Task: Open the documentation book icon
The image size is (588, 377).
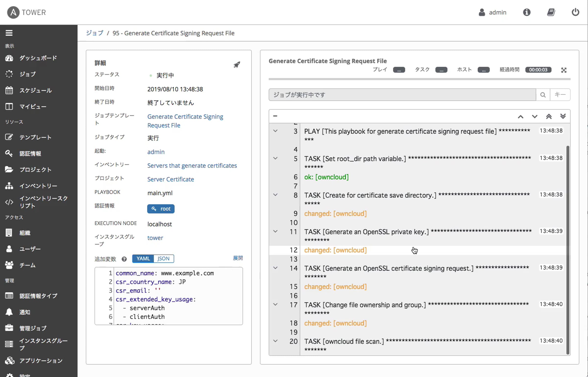Action: [x=551, y=12]
